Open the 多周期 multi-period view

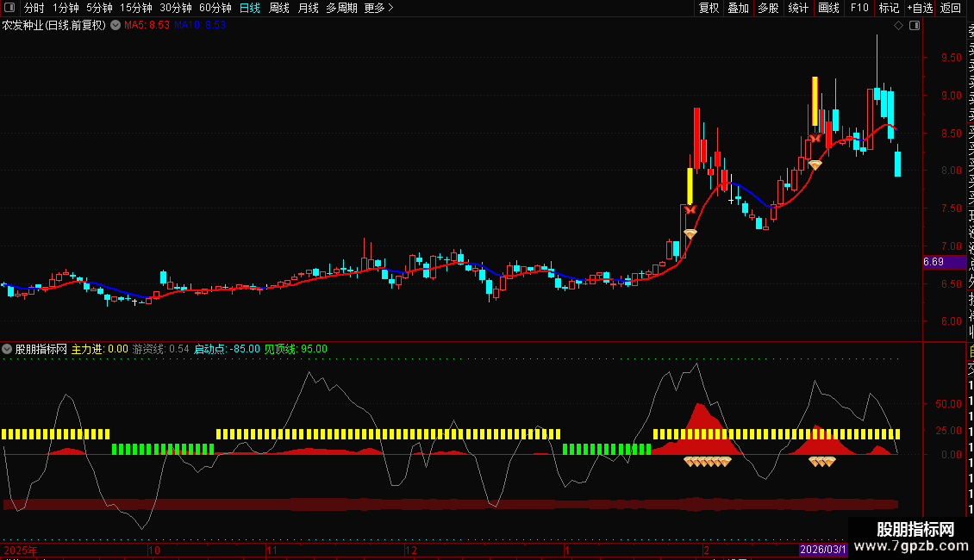pos(341,8)
